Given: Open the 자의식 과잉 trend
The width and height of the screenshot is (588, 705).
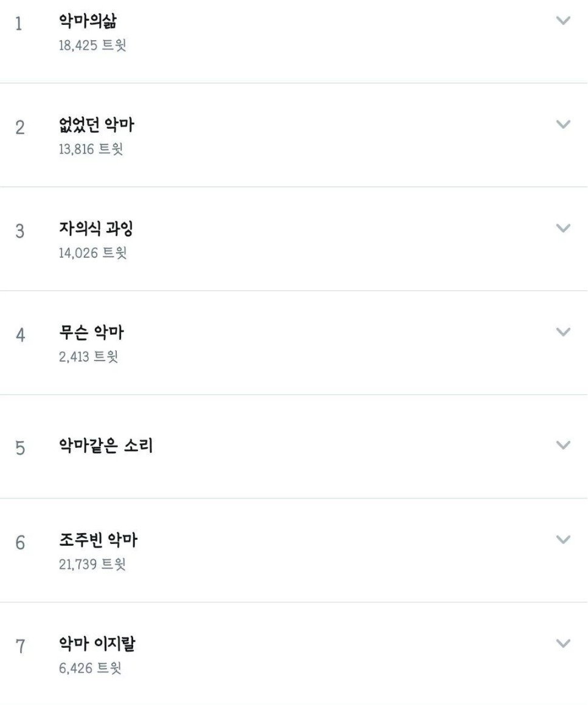Looking at the screenshot, I should [96, 230].
